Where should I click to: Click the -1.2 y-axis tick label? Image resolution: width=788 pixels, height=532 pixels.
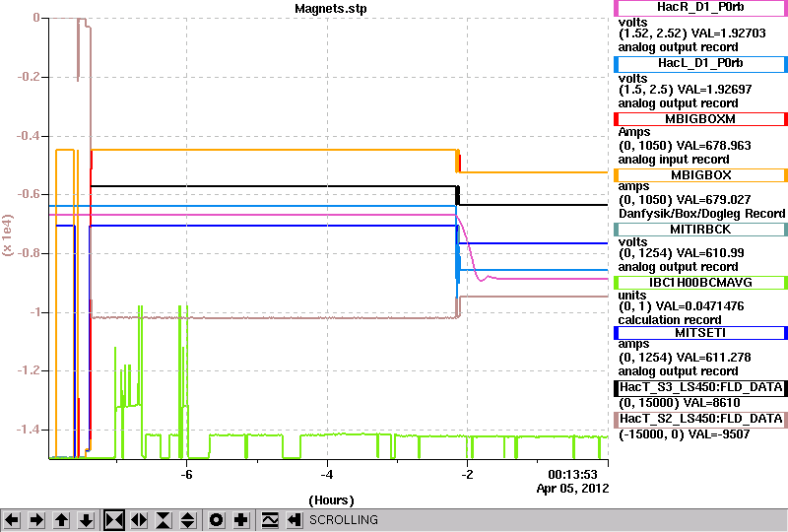click(x=29, y=371)
